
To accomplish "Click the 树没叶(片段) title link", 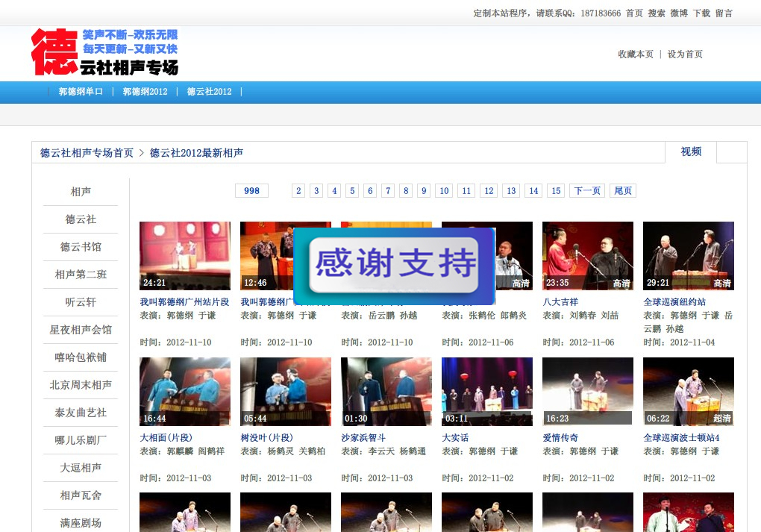I will pos(267,438).
